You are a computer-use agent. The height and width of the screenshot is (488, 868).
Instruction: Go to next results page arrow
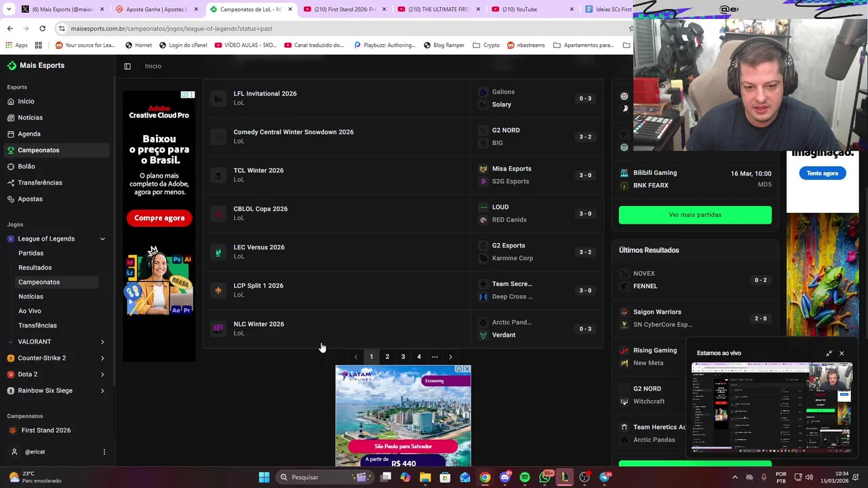point(450,357)
